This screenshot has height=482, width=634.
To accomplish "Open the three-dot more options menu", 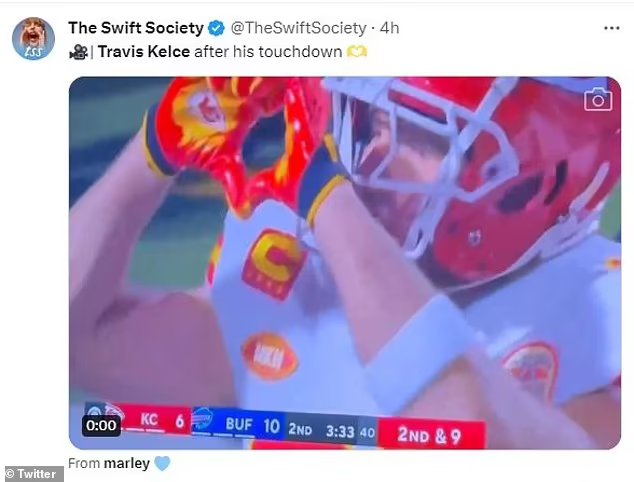I will click(x=611, y=28).
